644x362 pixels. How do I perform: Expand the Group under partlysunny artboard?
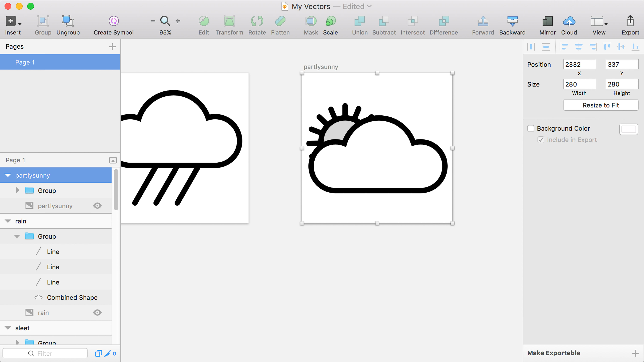coord(17,191)
